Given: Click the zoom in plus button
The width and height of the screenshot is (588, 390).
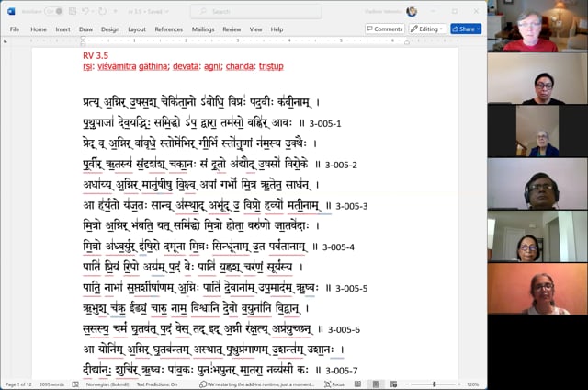Looking at the screenshot, I should click(459, 384).
